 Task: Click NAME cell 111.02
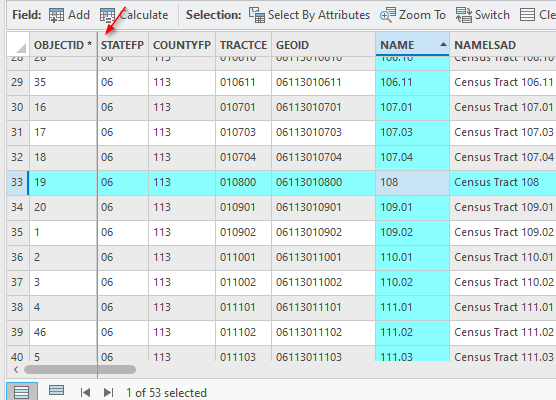pos(412,333)
